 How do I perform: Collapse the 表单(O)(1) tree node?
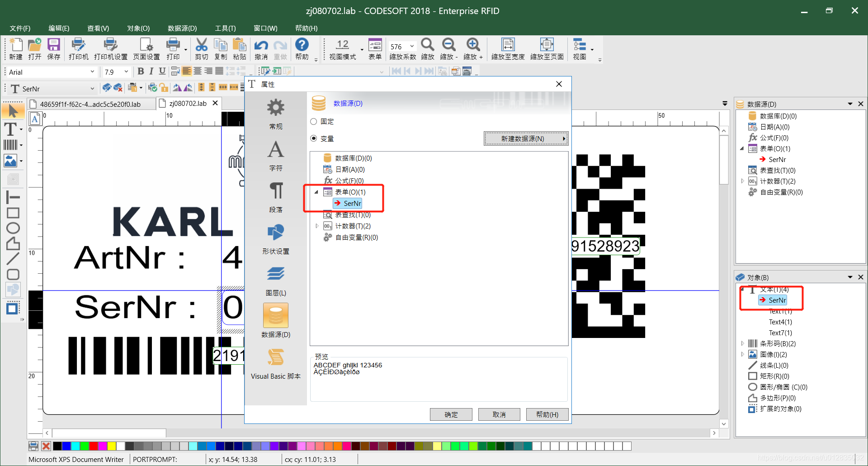316,192
